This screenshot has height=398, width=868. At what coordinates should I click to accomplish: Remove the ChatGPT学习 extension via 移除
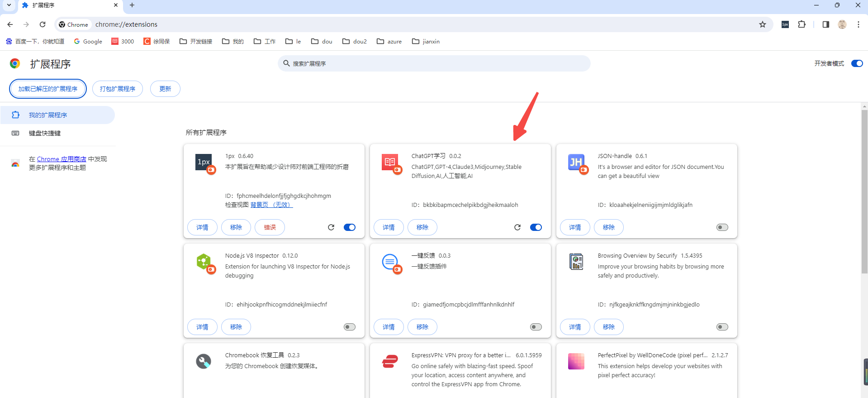coord(422,227)
